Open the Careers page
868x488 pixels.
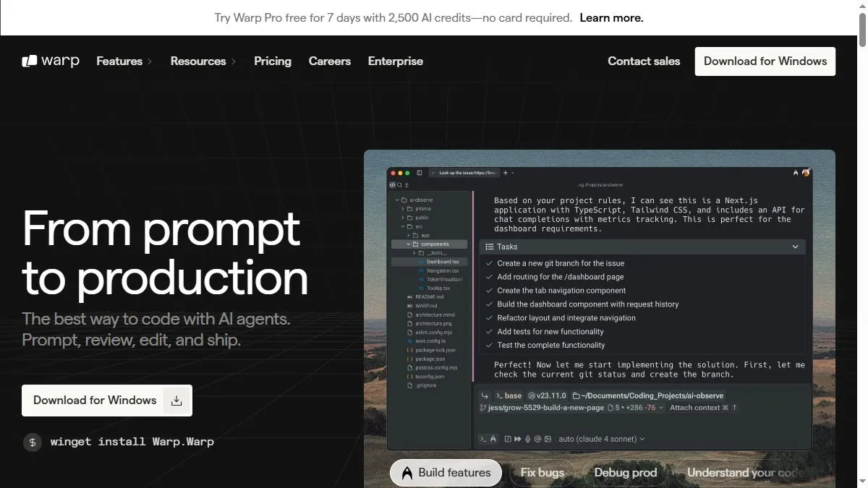[x=330, y=61]
